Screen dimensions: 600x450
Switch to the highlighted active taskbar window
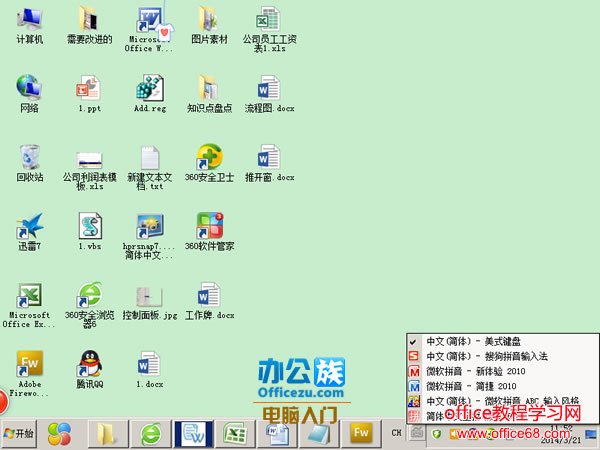pyautogui.click(x=193, y=434)
